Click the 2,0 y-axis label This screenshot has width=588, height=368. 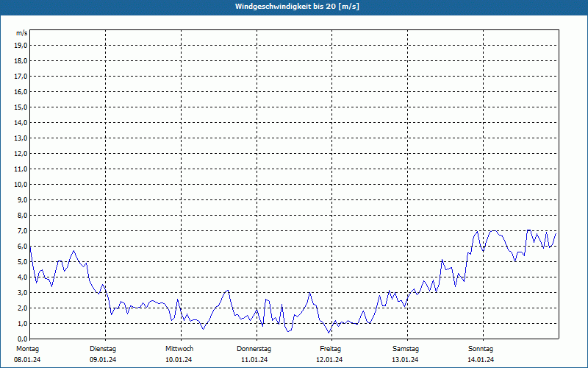click(22, 308)
